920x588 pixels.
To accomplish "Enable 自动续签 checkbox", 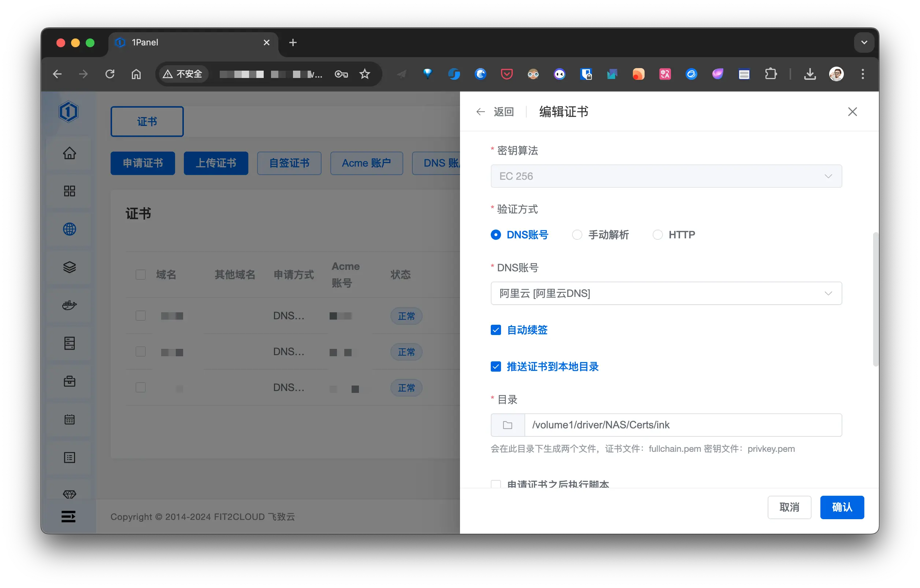I will pos(496,330).
